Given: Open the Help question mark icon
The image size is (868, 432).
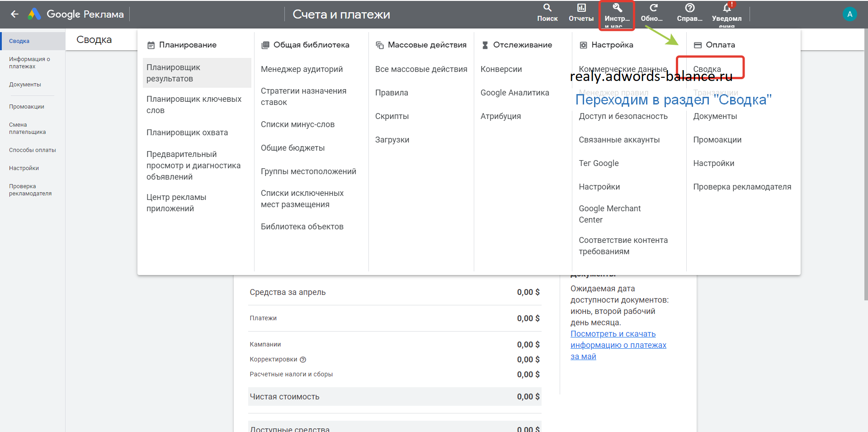Looking at the screenshot, I should (x=689, y=8).
